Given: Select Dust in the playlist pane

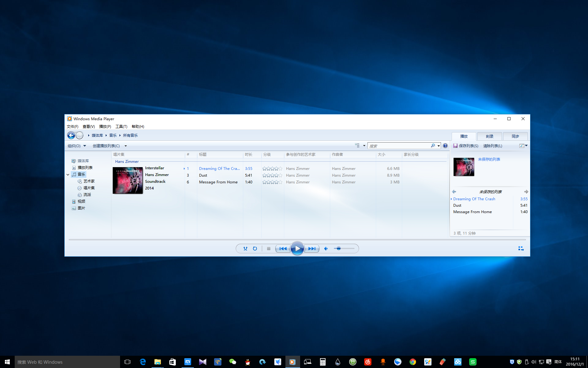Looking at the screenshot, I should (x=490, y=205).
